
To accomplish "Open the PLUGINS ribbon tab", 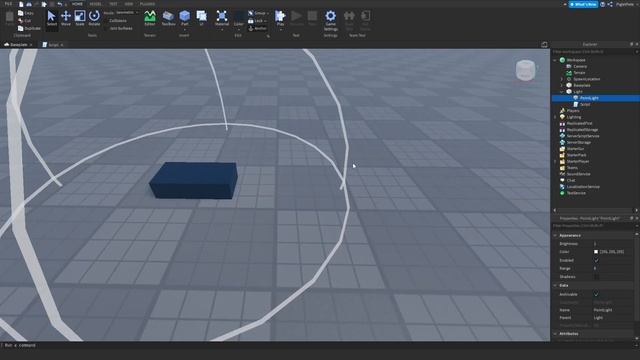I will click(147, 4).
